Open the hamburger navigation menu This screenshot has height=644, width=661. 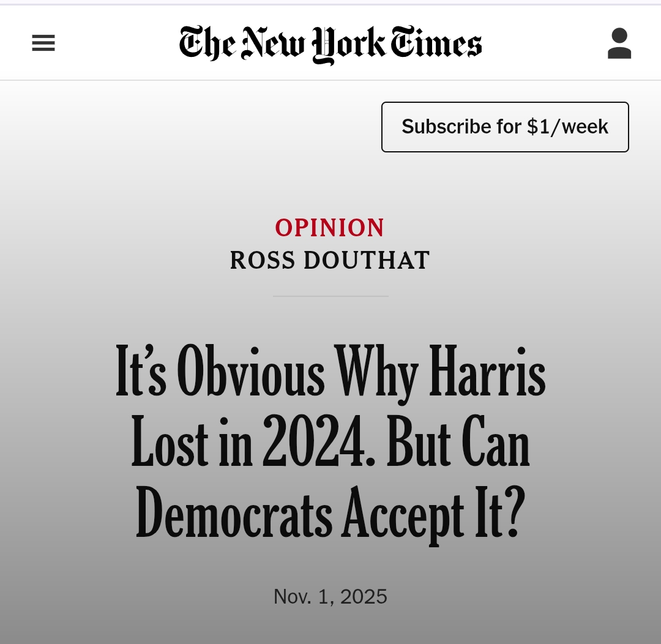[x=43, y=43]
